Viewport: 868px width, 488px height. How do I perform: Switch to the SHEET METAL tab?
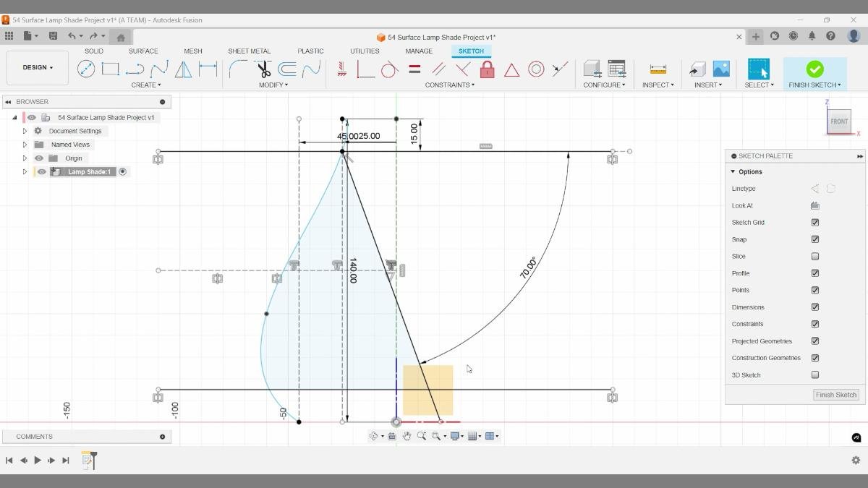pos(249,51)
